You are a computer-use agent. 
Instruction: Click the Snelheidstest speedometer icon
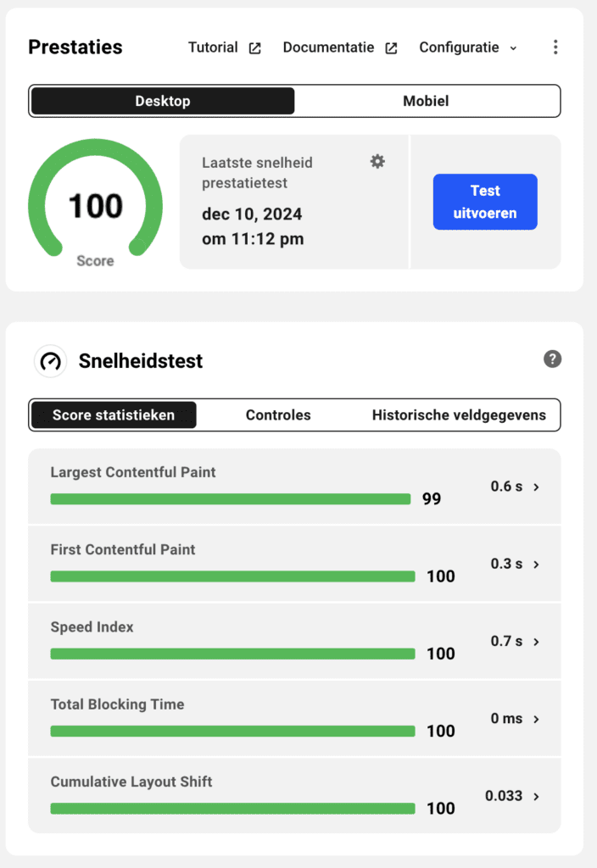pos(51,361)
